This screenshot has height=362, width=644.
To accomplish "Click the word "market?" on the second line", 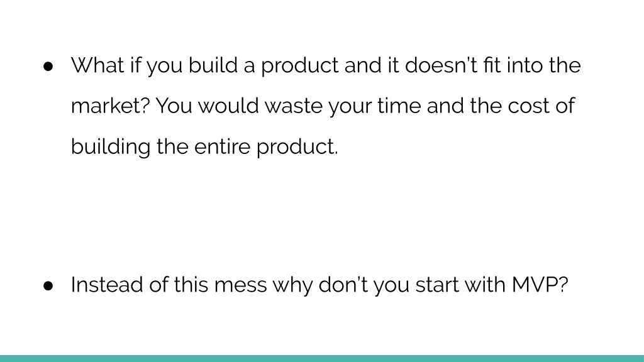I will 111,106.
